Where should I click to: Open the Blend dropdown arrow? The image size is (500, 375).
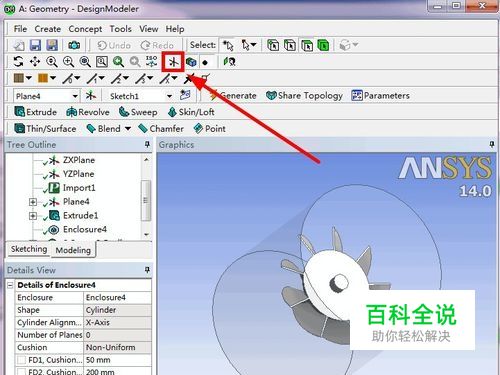[128, 129]
